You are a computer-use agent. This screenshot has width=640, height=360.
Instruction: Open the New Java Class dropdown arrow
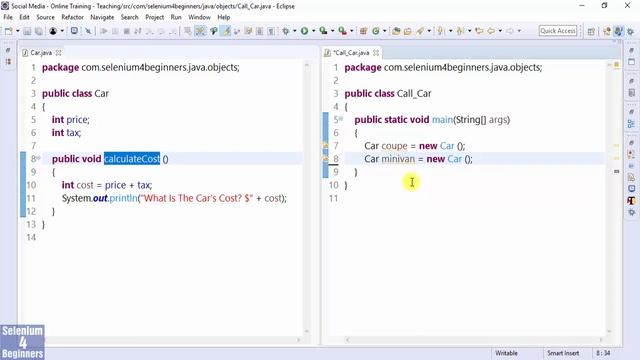(384, 31)
